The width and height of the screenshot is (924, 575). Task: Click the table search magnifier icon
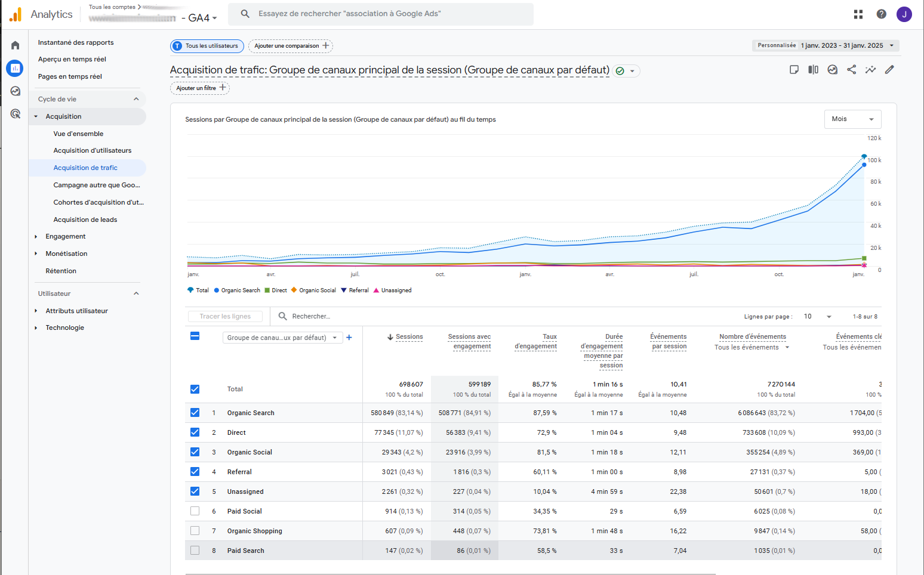(283, 316)
